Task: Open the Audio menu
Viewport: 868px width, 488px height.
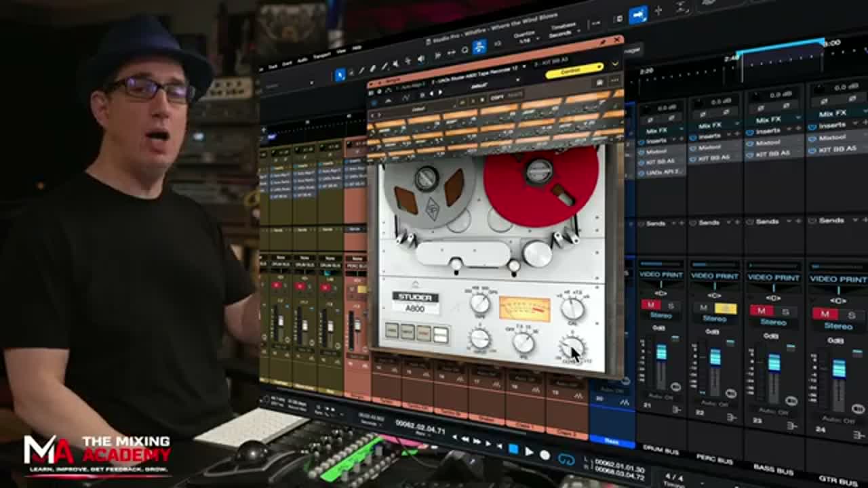Action: point(302,61)
